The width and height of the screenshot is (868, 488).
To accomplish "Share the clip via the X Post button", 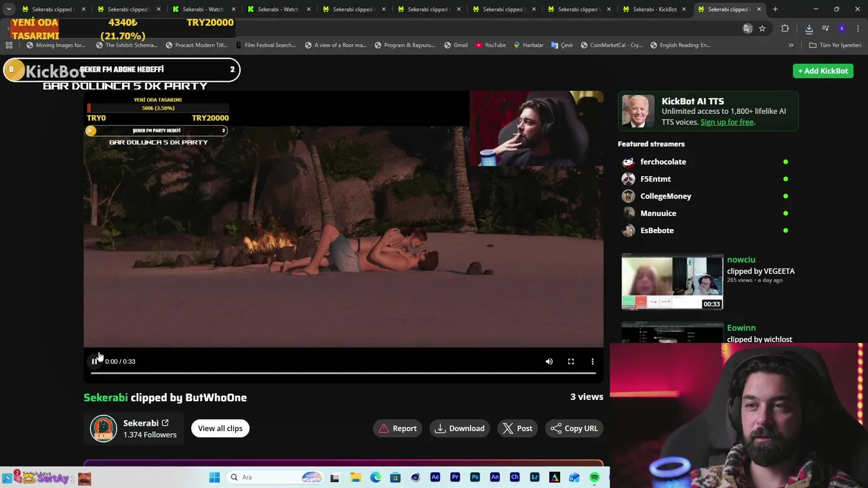I will (x=517, y=428).
